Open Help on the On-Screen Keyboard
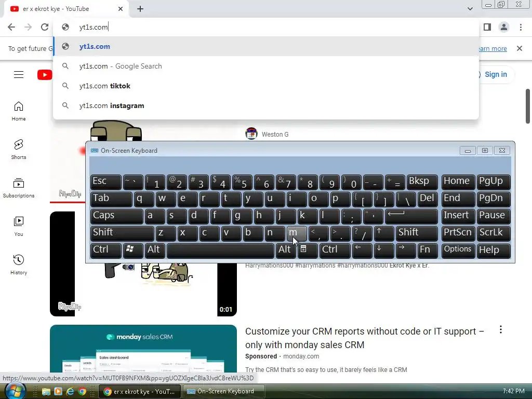The width and height of the screenshot is (532, 399). coord(494,250)
